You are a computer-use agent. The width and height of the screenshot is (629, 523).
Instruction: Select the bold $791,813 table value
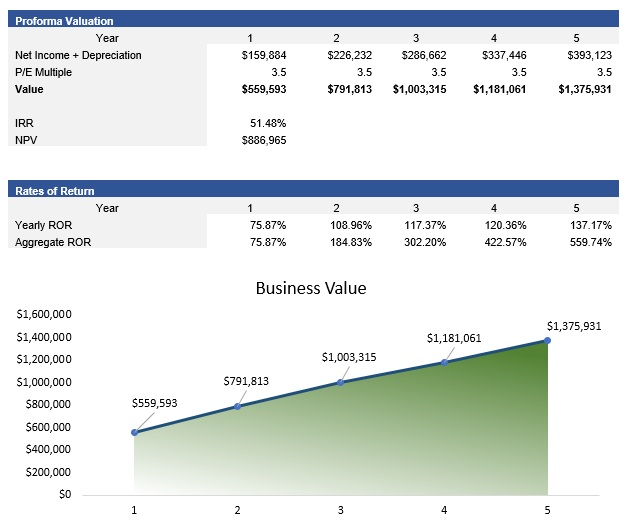[x=350, y=89]
